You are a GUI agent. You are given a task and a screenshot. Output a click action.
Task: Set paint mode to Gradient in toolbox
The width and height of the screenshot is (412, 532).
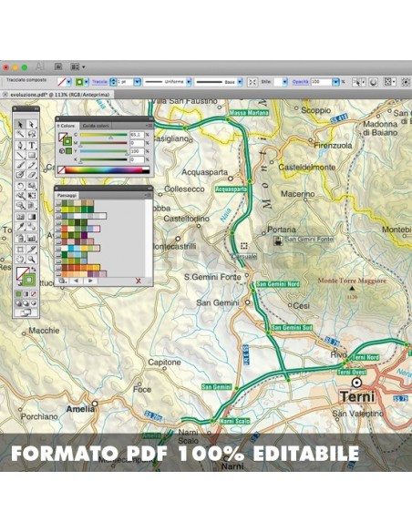pyautogui.click(x=26, y=294)
